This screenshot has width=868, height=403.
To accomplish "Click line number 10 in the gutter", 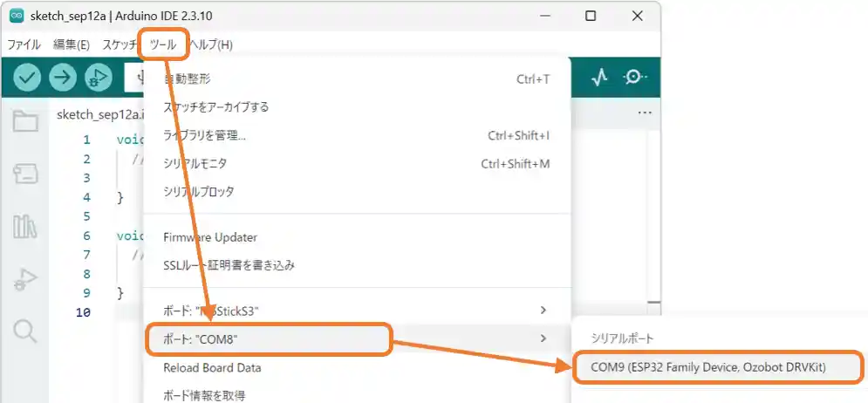I will (x=83, y=312).
